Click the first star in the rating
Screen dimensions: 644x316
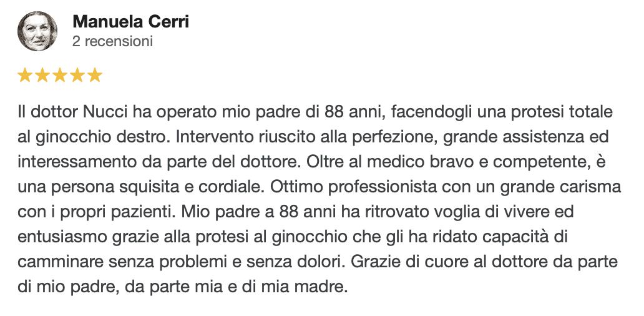pos(25,76)
